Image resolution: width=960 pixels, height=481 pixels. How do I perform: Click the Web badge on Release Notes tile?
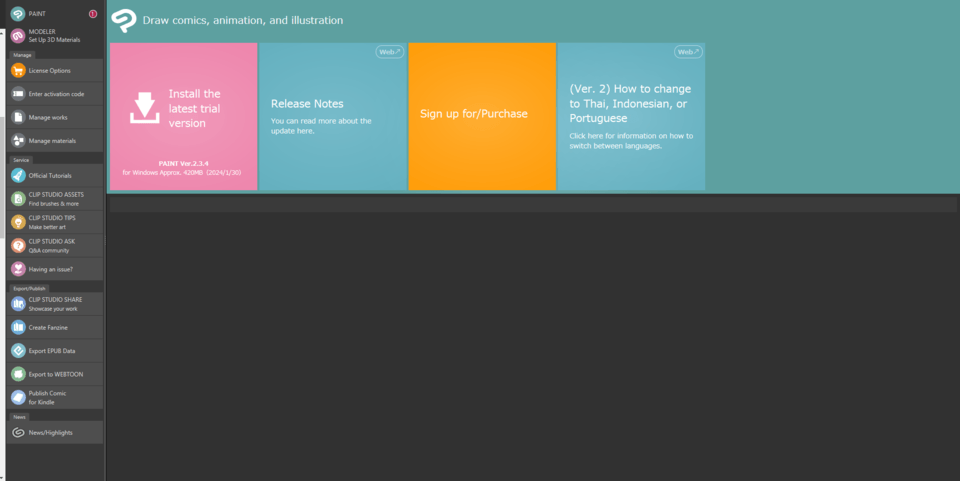(x=389, y=52)
